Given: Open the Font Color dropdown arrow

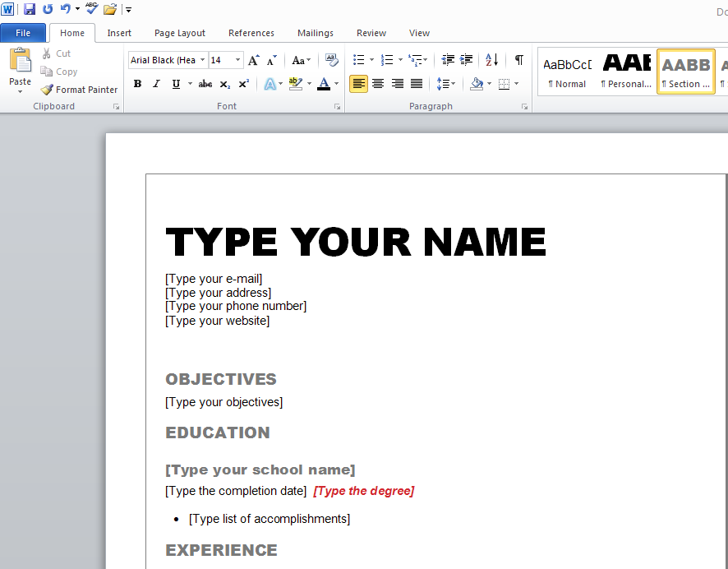Looking at the screenshot, I should click(336, 84).
